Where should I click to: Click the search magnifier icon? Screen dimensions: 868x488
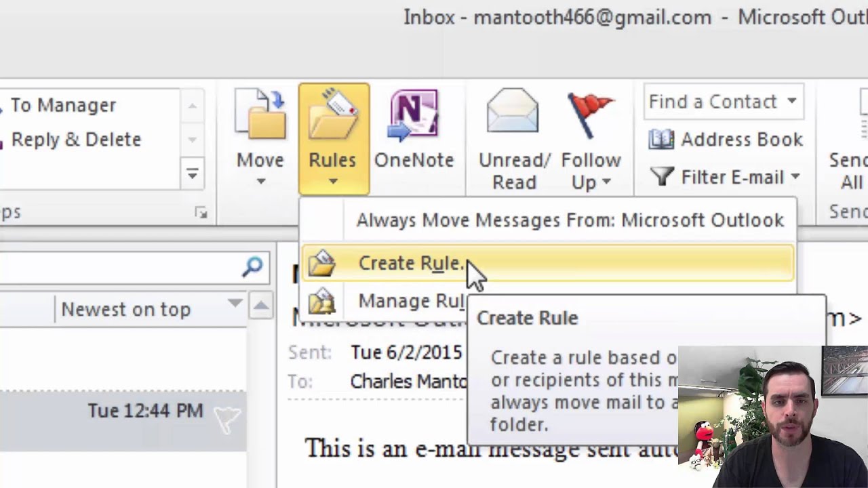pos(252,266)
